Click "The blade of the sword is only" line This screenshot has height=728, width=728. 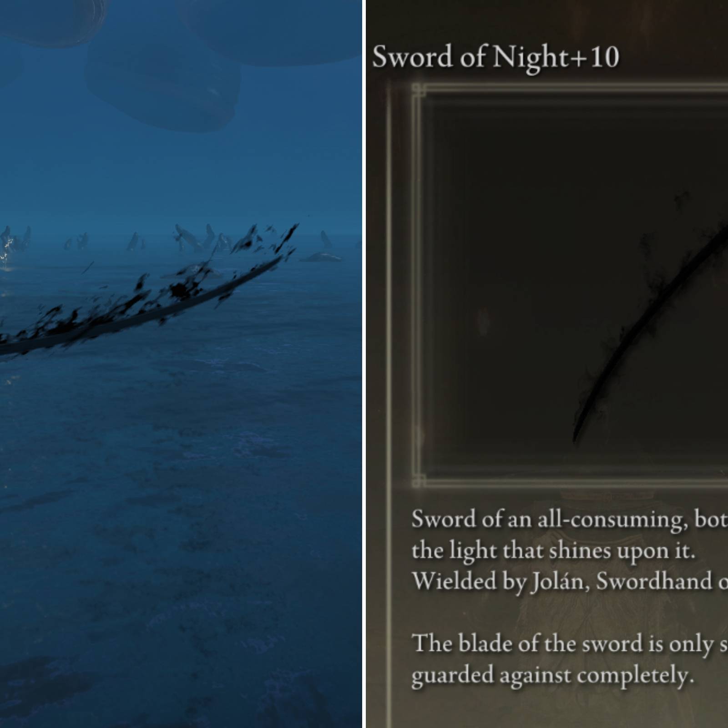coord(570,644)
